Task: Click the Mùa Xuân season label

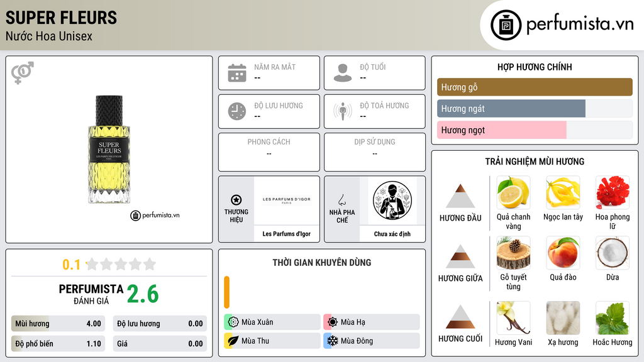Action: [x=257, y=322]
